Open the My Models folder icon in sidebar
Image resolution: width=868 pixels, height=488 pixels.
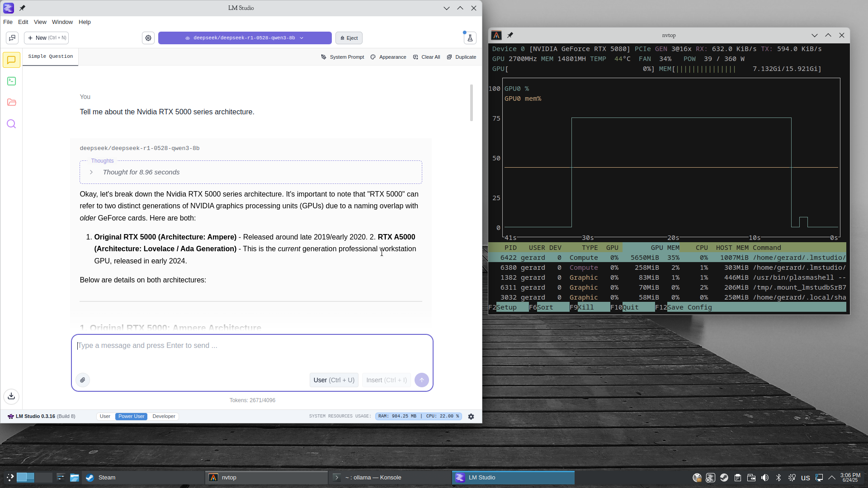11,103
